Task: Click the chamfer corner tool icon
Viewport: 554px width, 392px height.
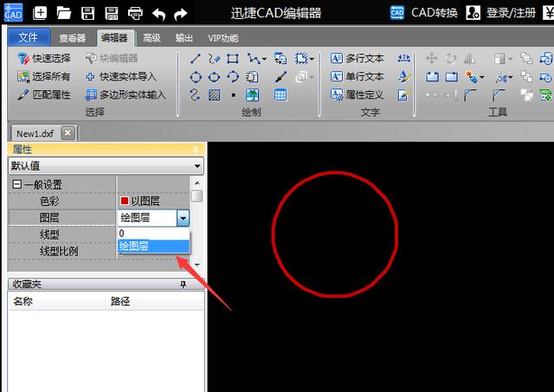Action: (498, 95)
